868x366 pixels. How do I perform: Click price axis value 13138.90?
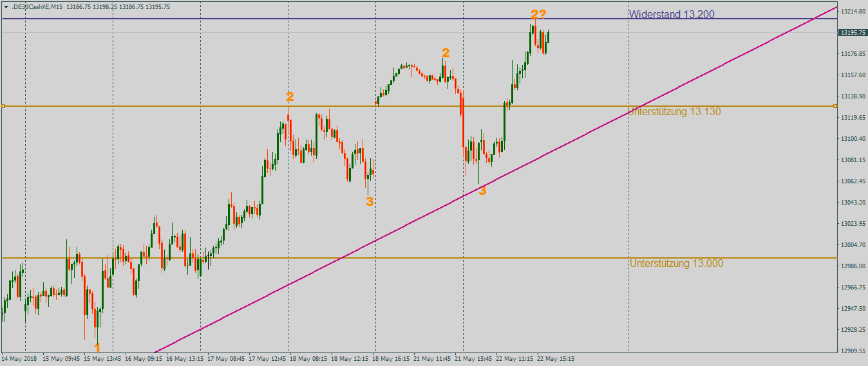(853, 96)
